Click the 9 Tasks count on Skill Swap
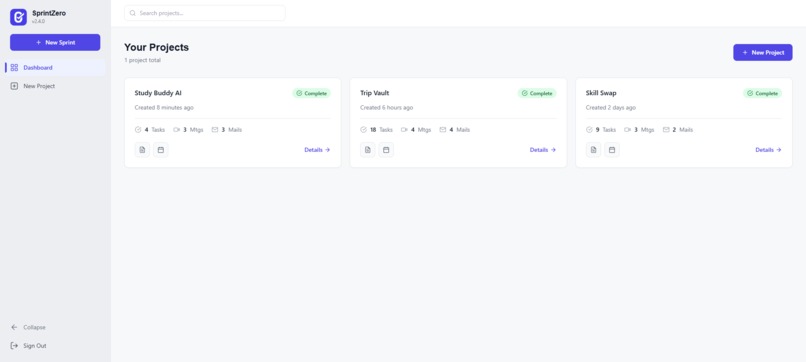The height and width of the screenshot is (362, 806). click(601, 130)
